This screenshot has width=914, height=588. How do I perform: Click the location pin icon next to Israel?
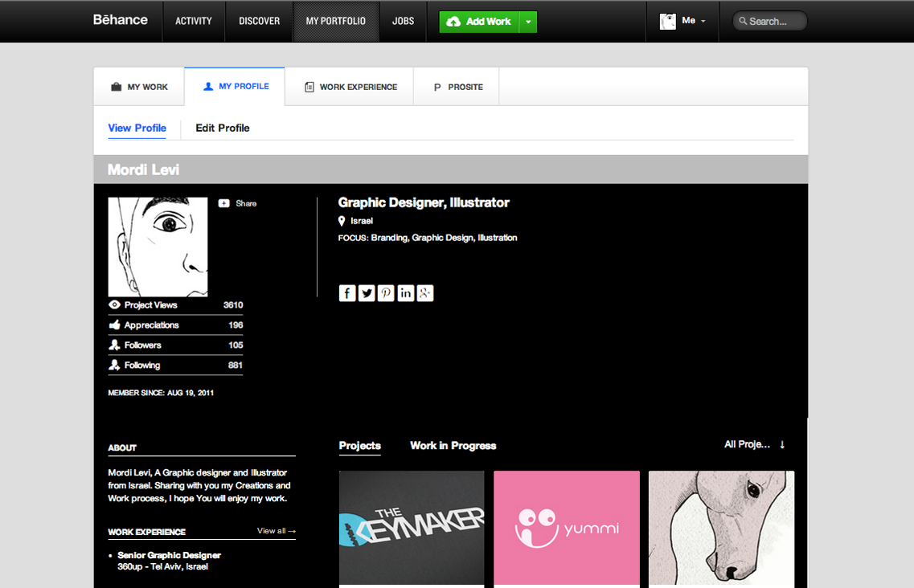(342, 221)
